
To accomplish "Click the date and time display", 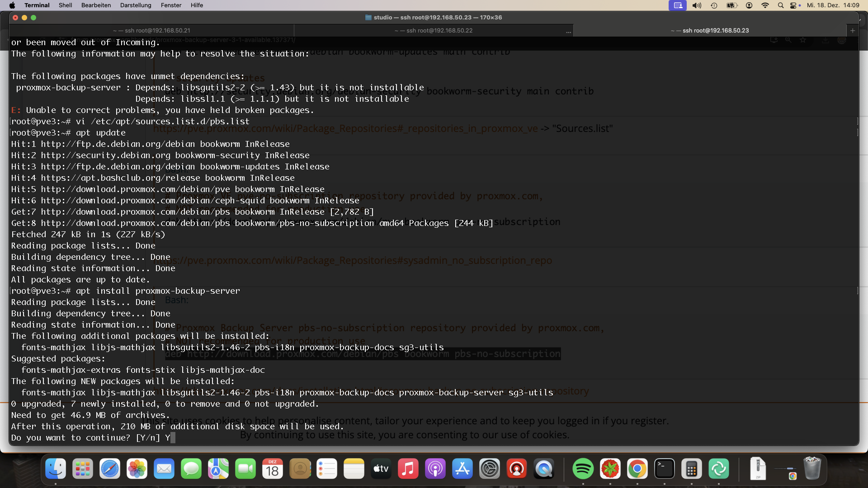I will click(833, 5).
